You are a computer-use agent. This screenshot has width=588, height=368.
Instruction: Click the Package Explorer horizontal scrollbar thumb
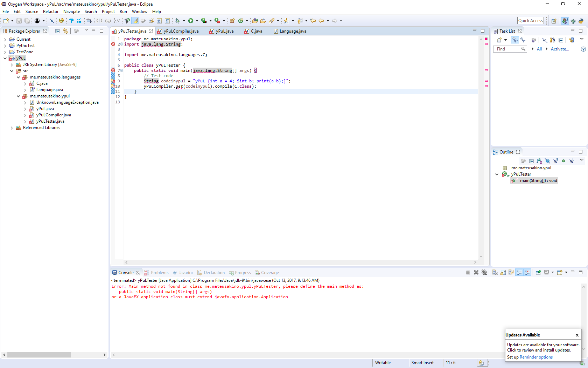pyautogui.click(x=39, y=355)
